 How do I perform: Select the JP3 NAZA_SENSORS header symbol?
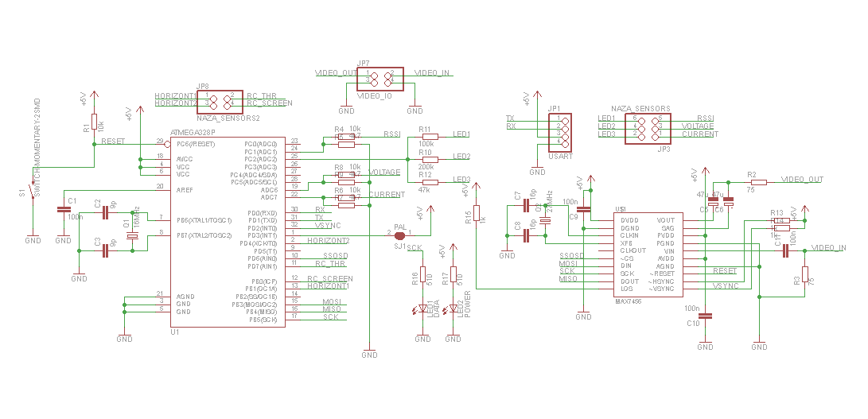[648, 129]
